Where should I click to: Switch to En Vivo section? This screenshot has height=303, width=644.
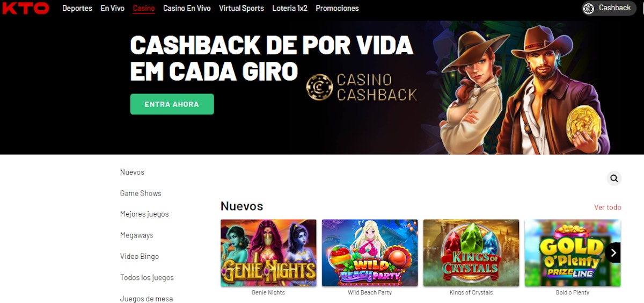pos(113,8)
